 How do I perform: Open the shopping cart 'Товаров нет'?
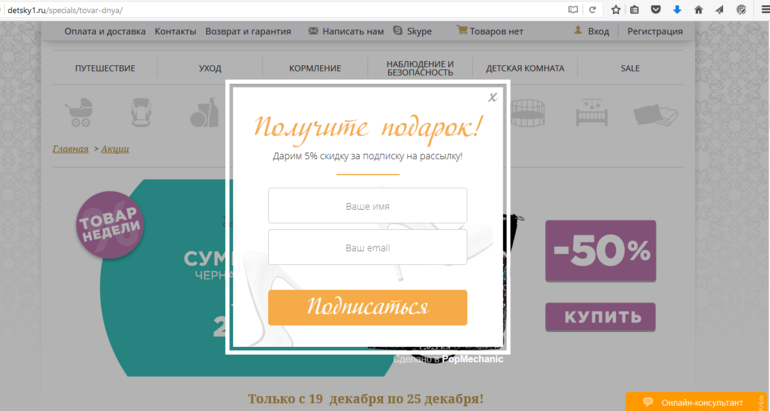(490, 31)
